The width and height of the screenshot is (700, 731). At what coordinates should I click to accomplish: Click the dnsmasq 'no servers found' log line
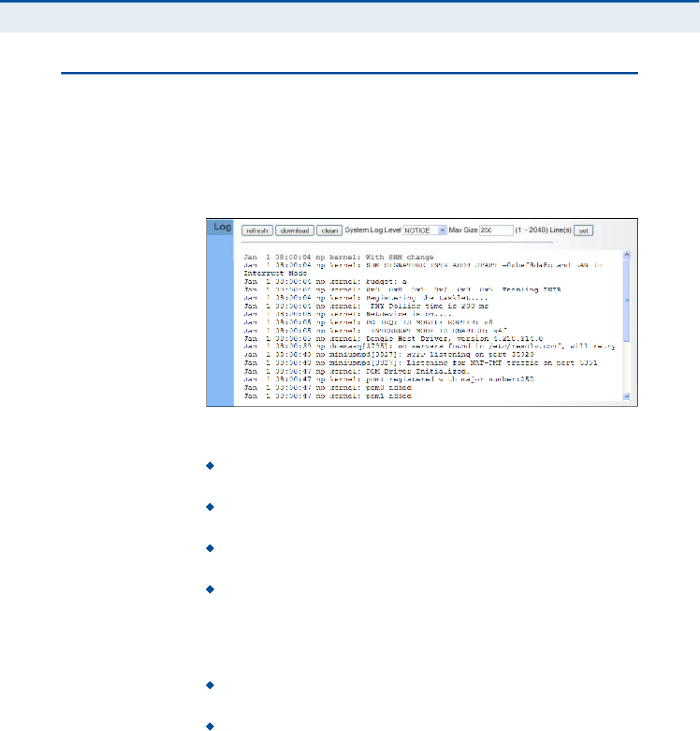430,346
